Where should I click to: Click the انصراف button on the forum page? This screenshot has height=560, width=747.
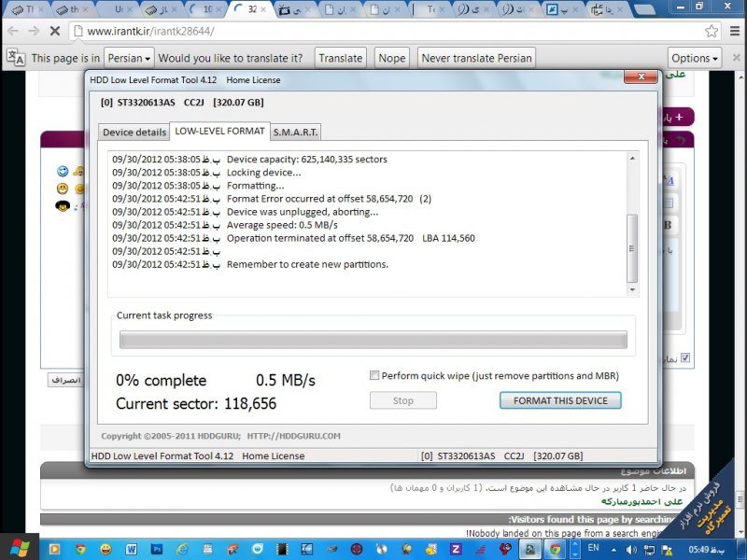(65, 380)
